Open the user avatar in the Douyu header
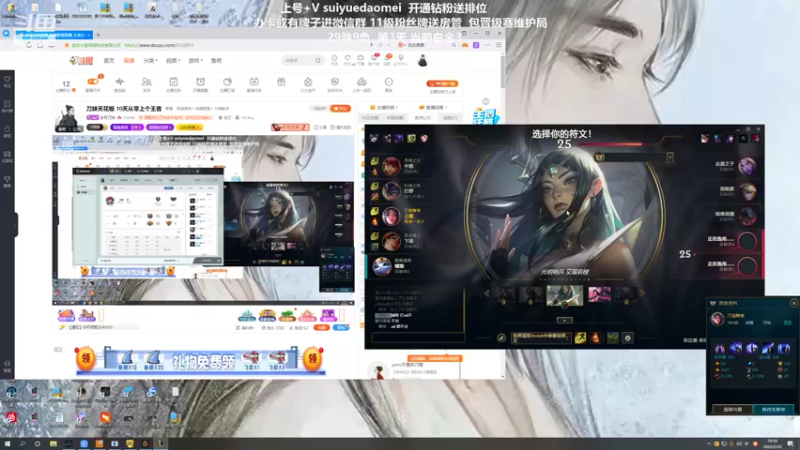This screenshot has height=450, width=800. pos(422,61)
